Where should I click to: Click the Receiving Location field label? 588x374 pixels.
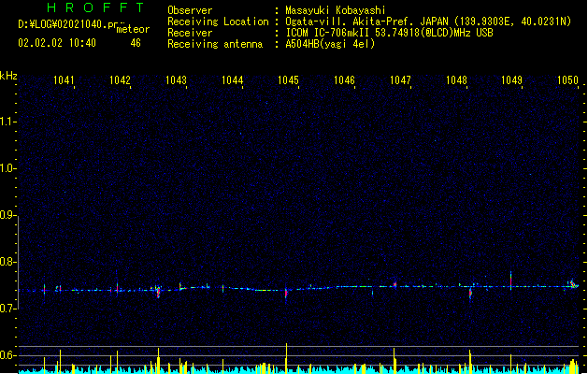pyautogui.click(x=218, y=22)
